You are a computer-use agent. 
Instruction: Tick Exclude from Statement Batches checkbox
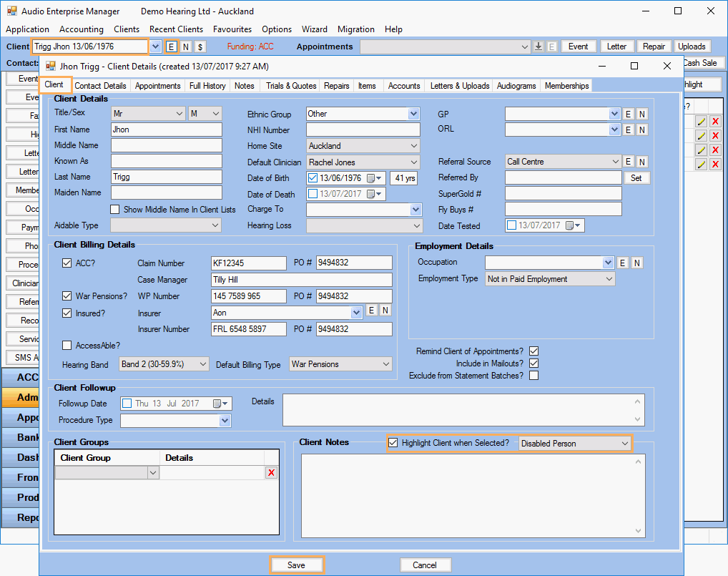pyautogui.click(x=533, y=376)
